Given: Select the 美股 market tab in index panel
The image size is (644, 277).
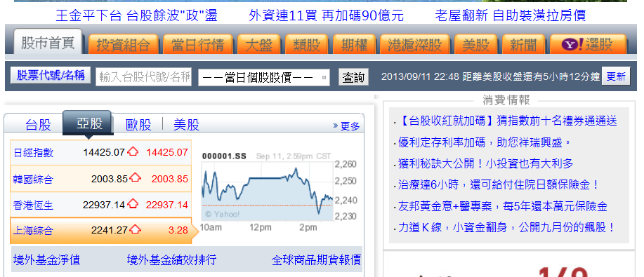Looking at the screenshot, I should 186,125.
